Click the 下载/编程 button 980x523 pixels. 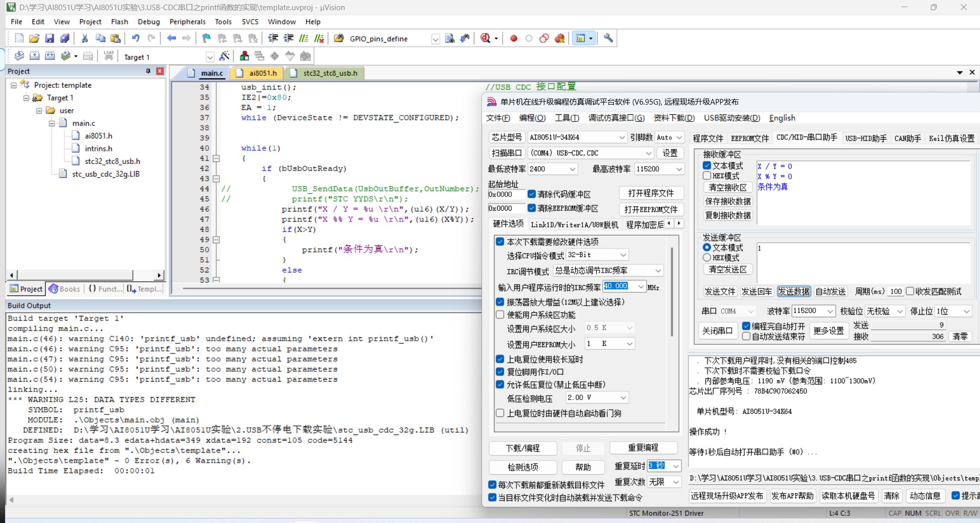[522, 448]
